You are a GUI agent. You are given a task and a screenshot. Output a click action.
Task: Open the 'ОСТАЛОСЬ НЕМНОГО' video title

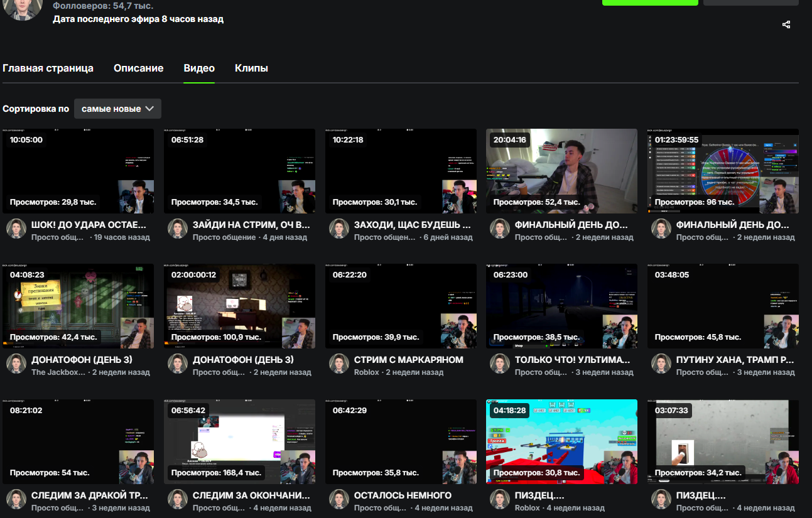tap(403, 495)
